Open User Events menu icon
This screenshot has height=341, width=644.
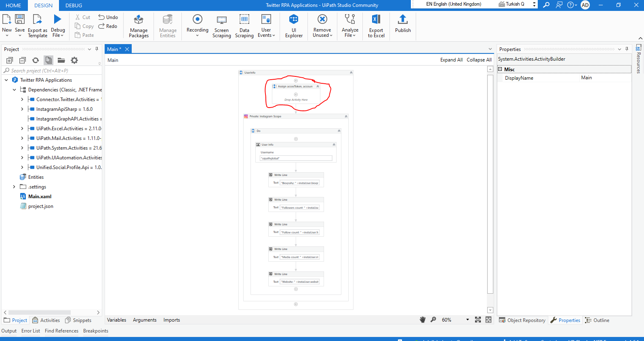tap(266, 19)
